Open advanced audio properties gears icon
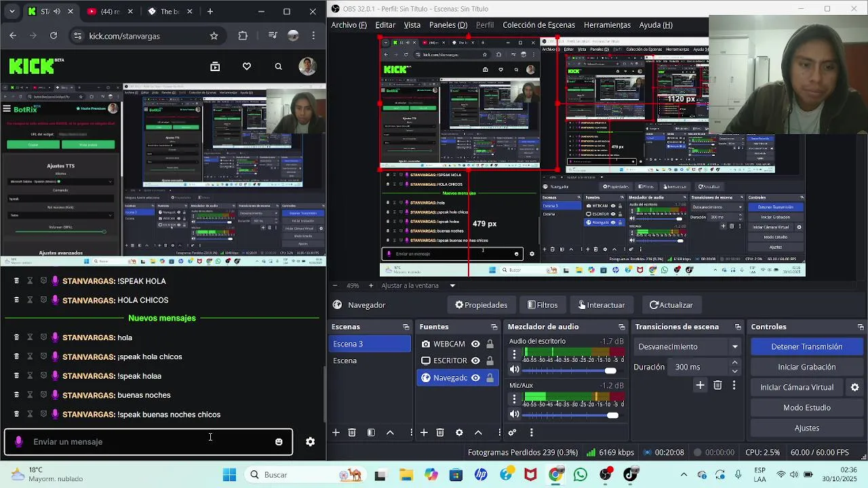The height and width of the screenshot is (488, 868). 512,432
